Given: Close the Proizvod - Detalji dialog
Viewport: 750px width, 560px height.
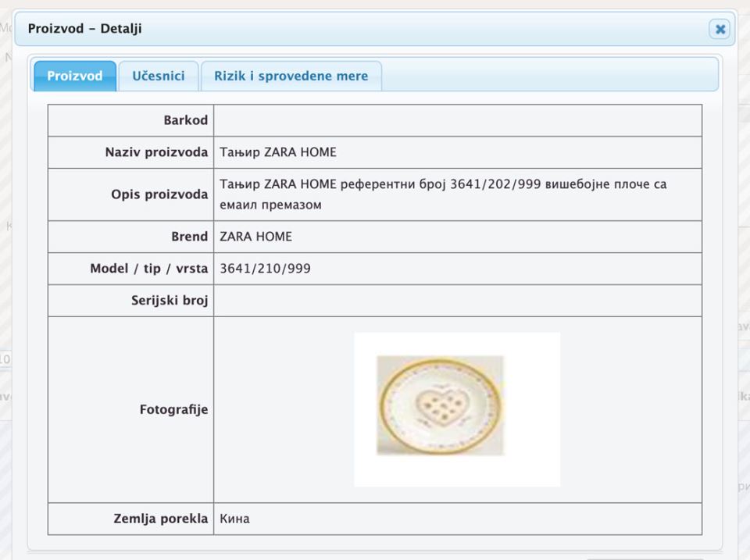Looking at the screenshot, I should (x=720, y=29).
